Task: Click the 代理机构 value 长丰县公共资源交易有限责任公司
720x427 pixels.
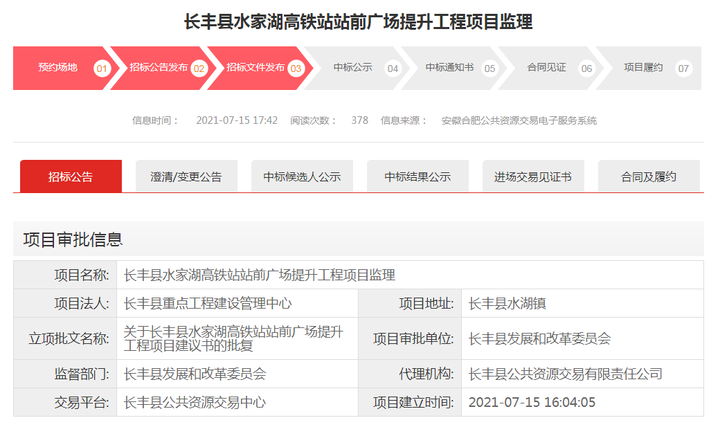Action: pyautogui.click(x=565, y=374)
